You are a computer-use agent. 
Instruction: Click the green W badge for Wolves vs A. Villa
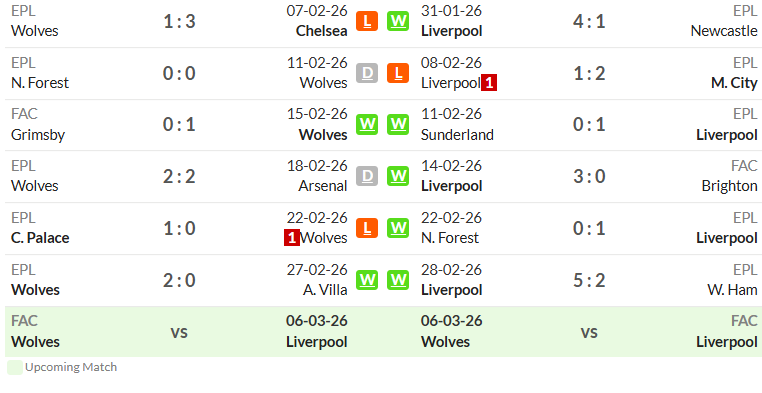(367, 280)
